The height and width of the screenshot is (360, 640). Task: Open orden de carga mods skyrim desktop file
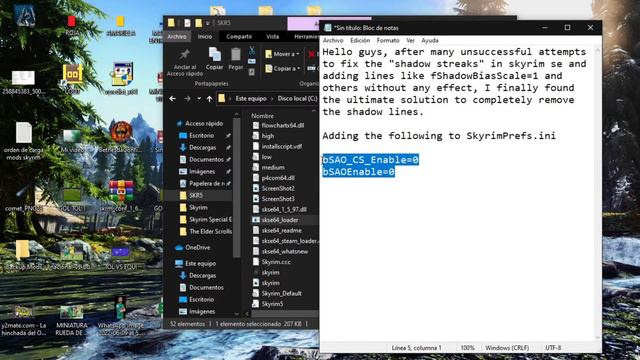(x=23, y=141)
